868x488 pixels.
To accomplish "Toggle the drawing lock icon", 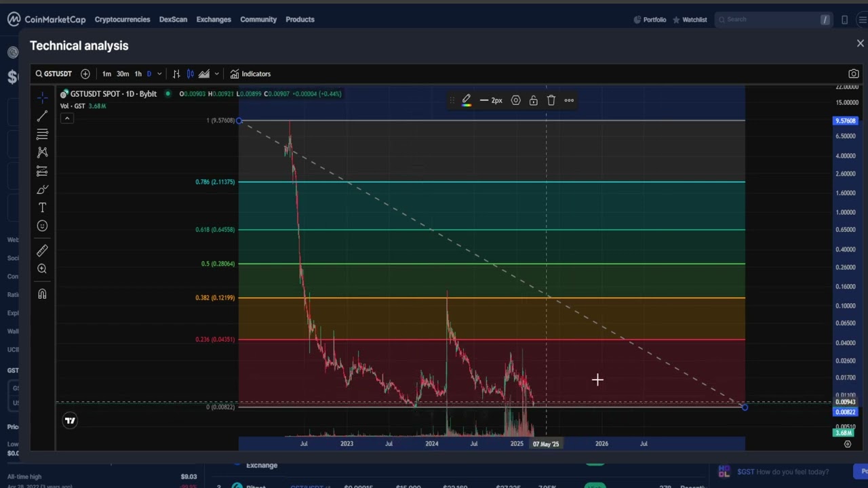I will pyautogui.click(x=534, y=100).
